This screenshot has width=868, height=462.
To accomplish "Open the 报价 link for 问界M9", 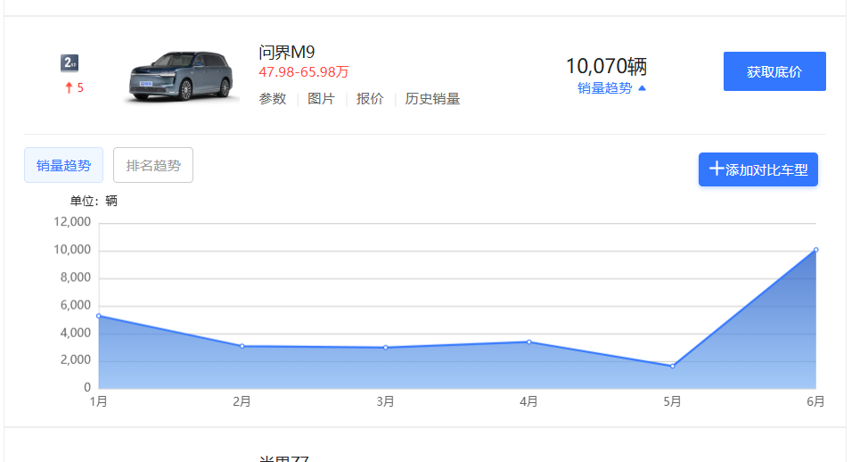I will click(x=370, y=99).
